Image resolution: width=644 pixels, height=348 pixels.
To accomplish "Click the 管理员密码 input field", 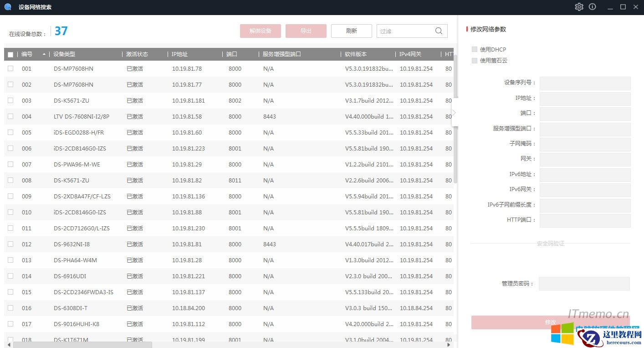I will click(x=584, y=284).
